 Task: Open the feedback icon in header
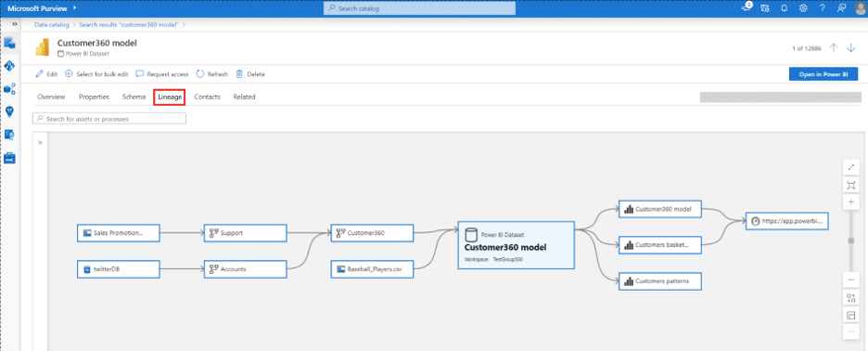pos(841,8)
